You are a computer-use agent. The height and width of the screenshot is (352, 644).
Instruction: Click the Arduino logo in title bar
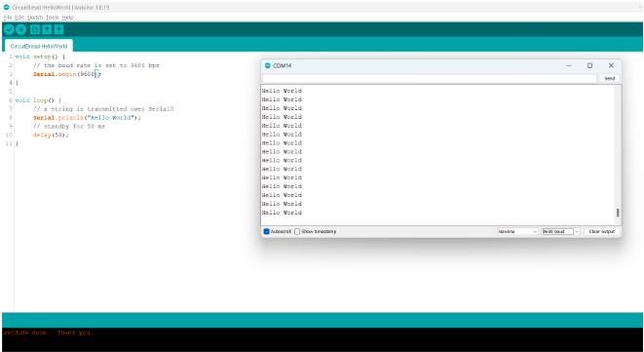tap(6, 7)
